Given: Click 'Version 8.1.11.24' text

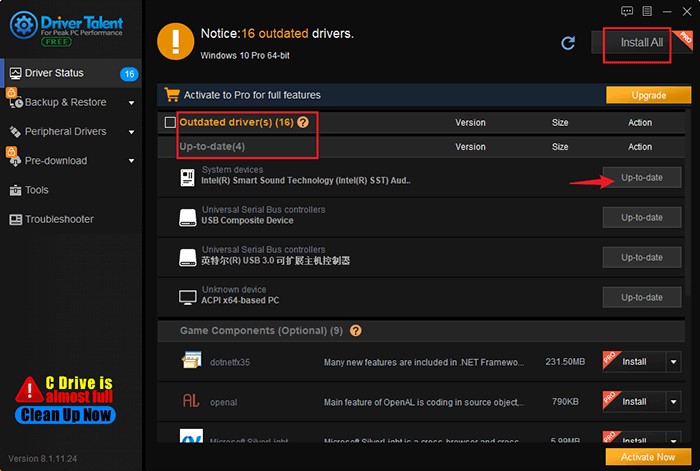Looking at the screenshot, I should click(x=43, y=458).
